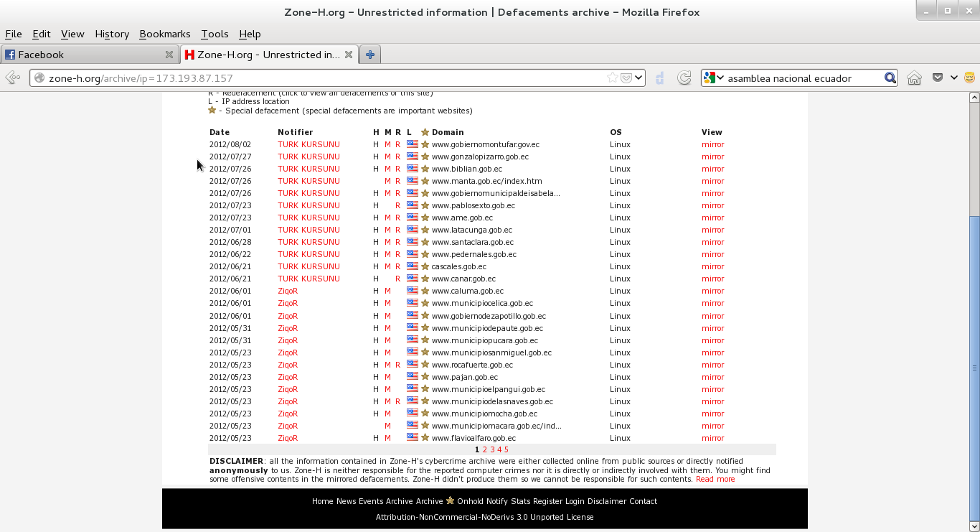
Task: Open mirror link for www.gobiernomontufar.gov.ec
Action: click(x=712, y=144)
